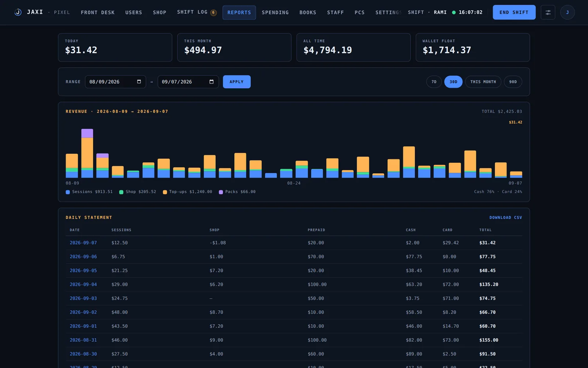Open the Shop tab

(159, 13)
